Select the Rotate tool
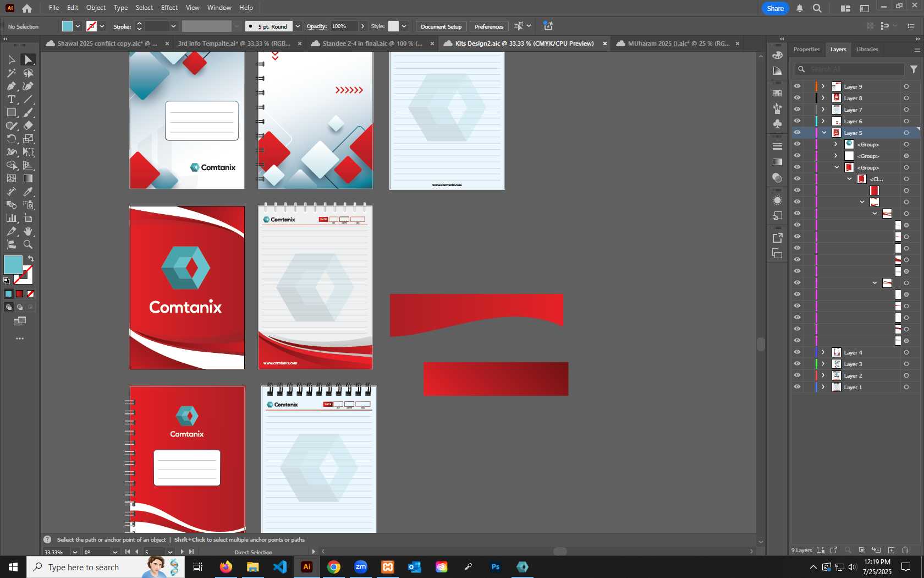924x578 pixels. [12, 139]
